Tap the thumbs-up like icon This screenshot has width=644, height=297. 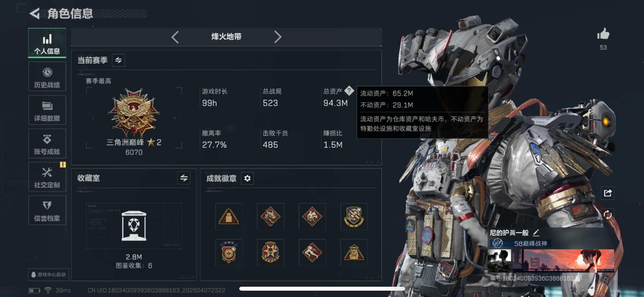pos(603,34)
